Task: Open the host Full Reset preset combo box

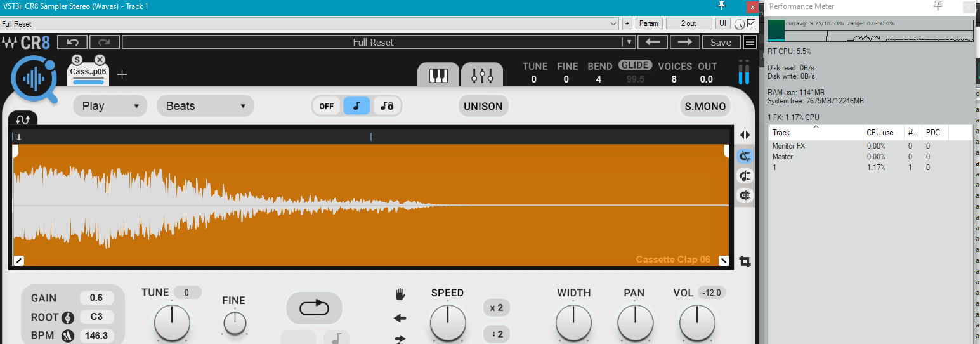Action: (x=309, y=23)
